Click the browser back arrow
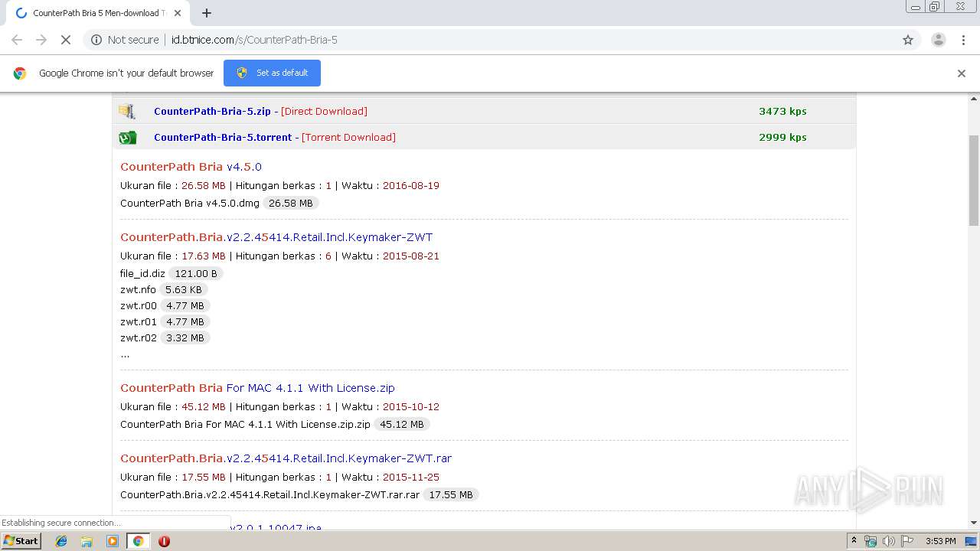The width and height of the screenshot is (980, 551). click(17, 40)
